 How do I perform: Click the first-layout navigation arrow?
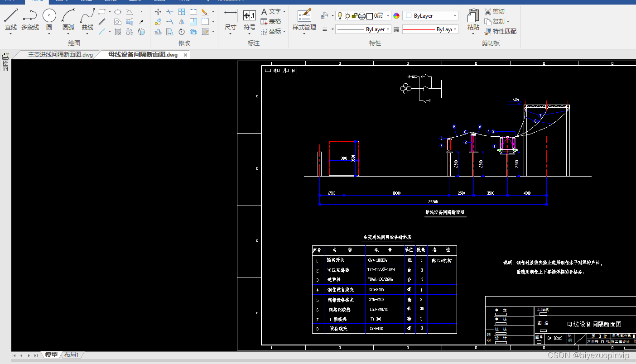point(14,355)
